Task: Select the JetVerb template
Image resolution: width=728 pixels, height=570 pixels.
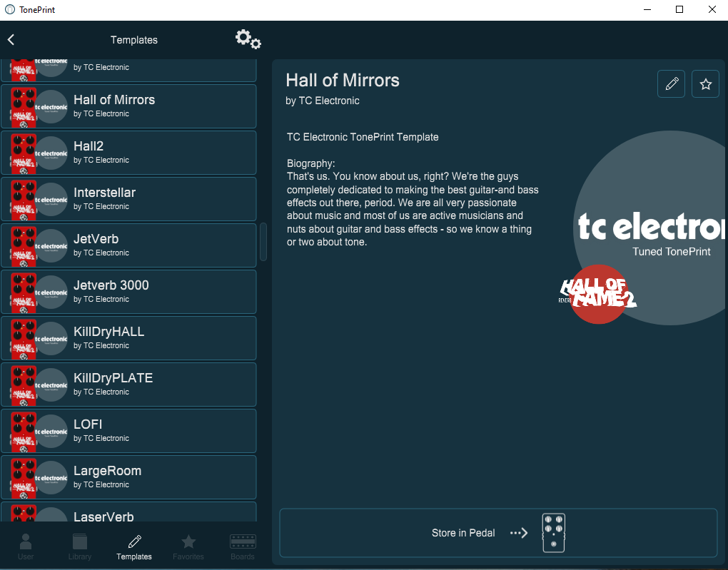Action: (128, 245)
